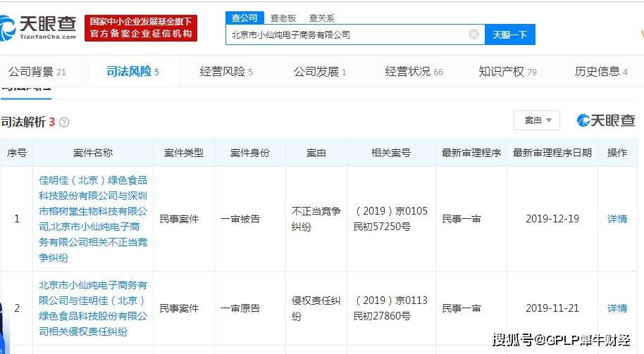
Task: Switch to the 查老板 search tab
Action: point(283,18)
